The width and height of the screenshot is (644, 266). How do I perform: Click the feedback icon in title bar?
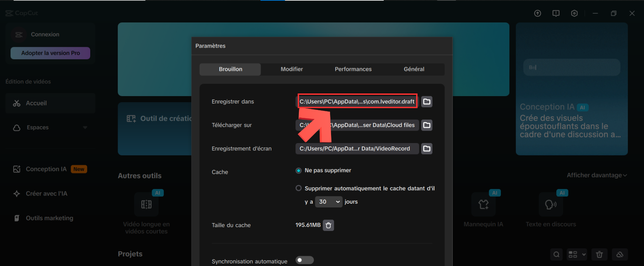pos(556,13)
